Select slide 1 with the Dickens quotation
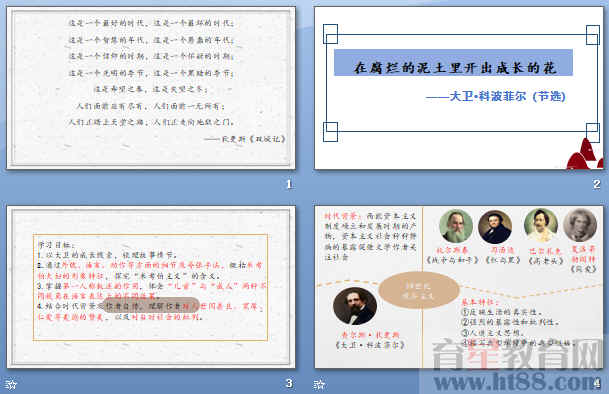 click(151, 88)
